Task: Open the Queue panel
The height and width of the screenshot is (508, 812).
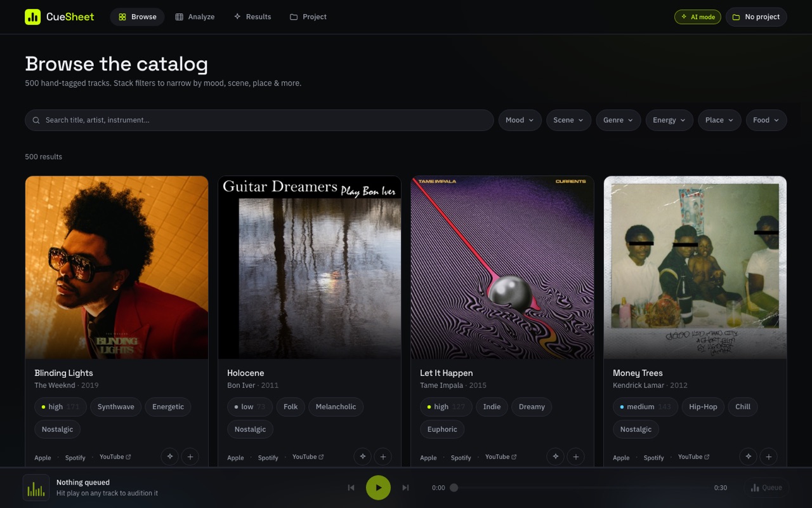Action: [766, 488]
